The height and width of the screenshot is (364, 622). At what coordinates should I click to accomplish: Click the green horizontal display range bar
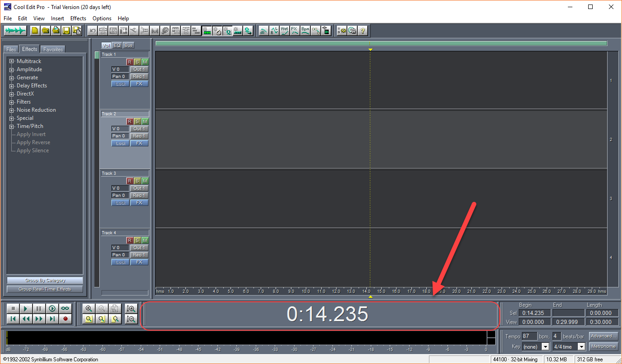(x=381, y=44)
